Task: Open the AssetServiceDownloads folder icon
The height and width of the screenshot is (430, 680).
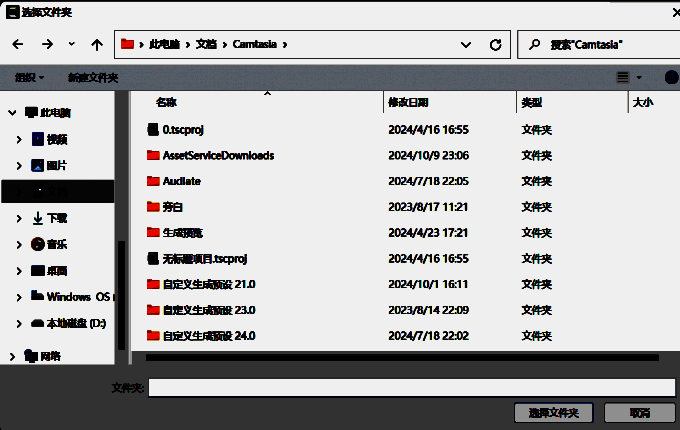Action: (153, 155)
